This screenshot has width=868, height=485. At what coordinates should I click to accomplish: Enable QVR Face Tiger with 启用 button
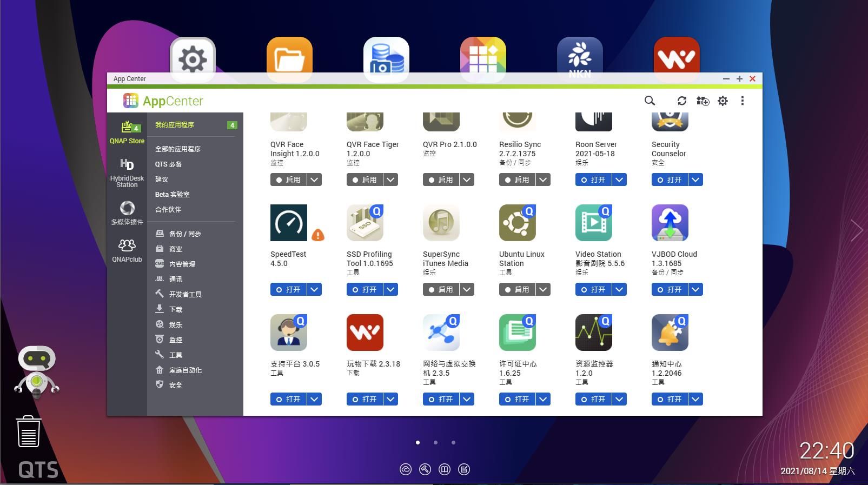tap(365, 180)
